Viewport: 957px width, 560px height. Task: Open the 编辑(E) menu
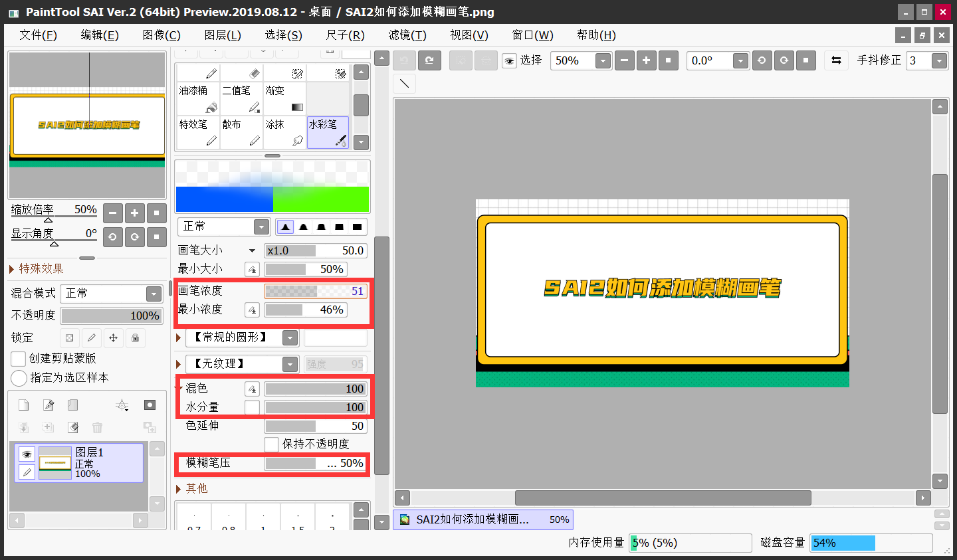[100, 35]
